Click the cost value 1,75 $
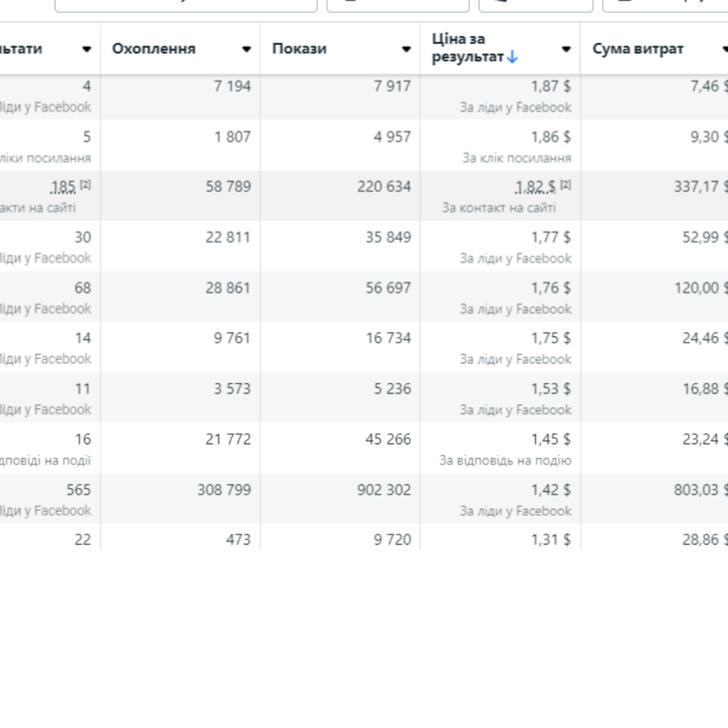 (x=551, y=338)
